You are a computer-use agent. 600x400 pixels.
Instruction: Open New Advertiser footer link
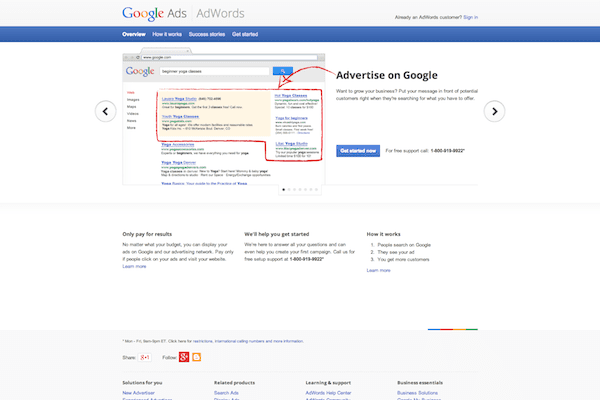click(139, 393)
